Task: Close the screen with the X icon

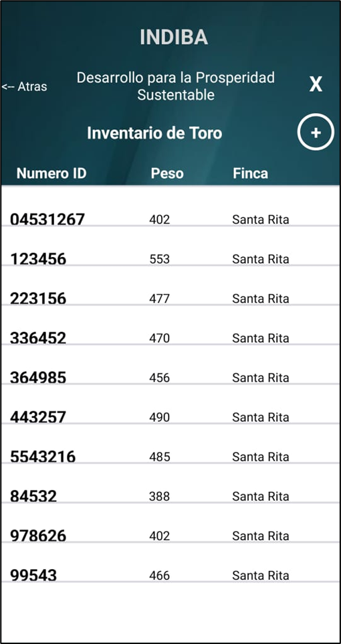Action: tap(316, 84)
